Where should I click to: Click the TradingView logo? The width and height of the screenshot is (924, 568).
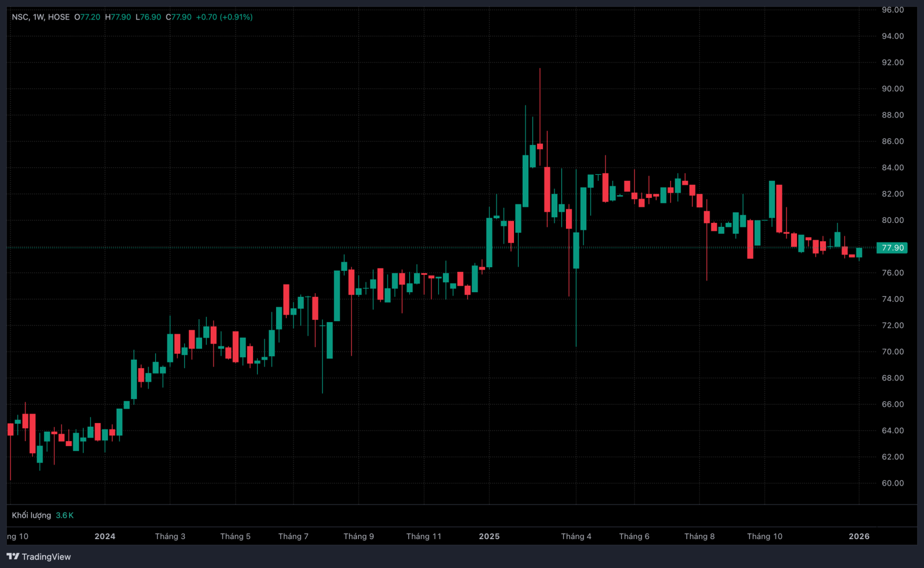(x=39, y=556)
